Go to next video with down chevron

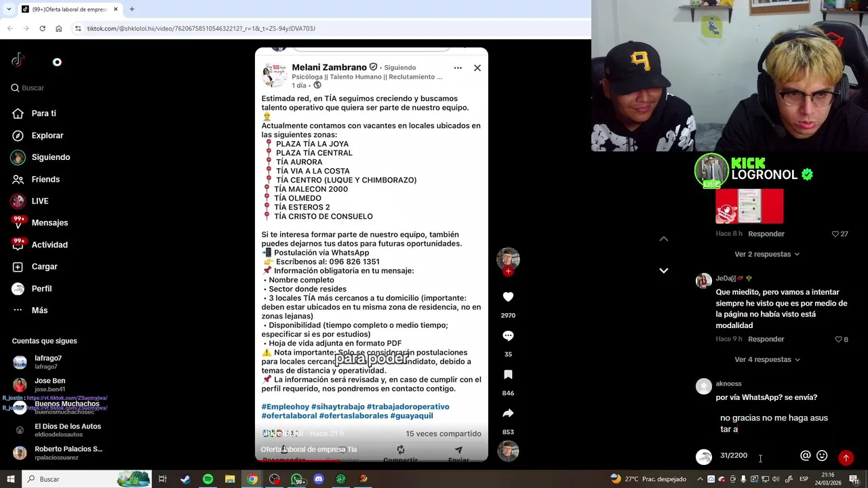[x=664, y=270]
